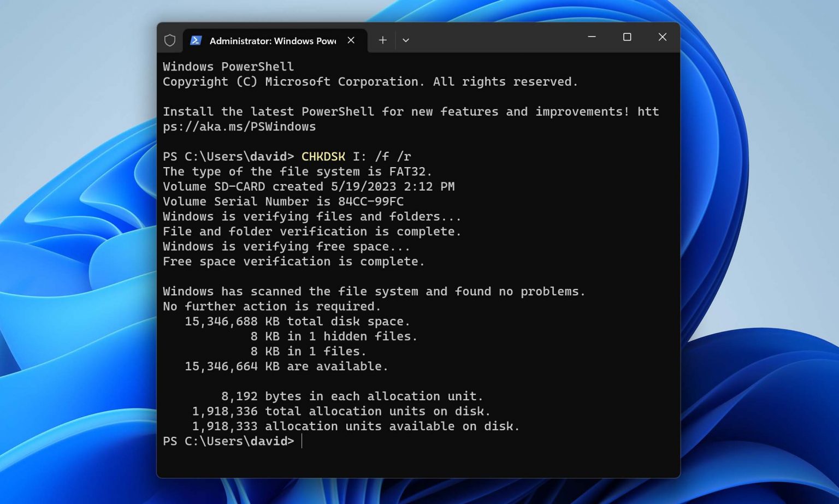
Task: Click the administrator shield icon
Action: point(170,40)
